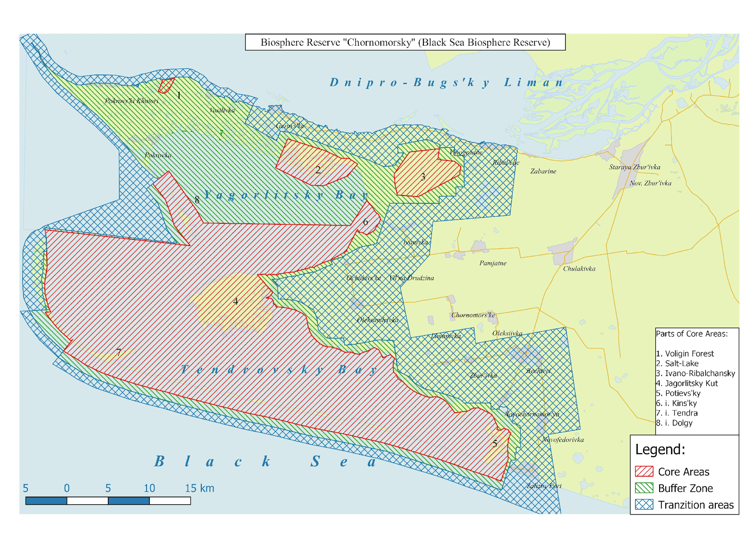This screenshot has width=756, height=534.
Task: Select the Voligin Forest entry in list
Action: (x=685, y=353)
